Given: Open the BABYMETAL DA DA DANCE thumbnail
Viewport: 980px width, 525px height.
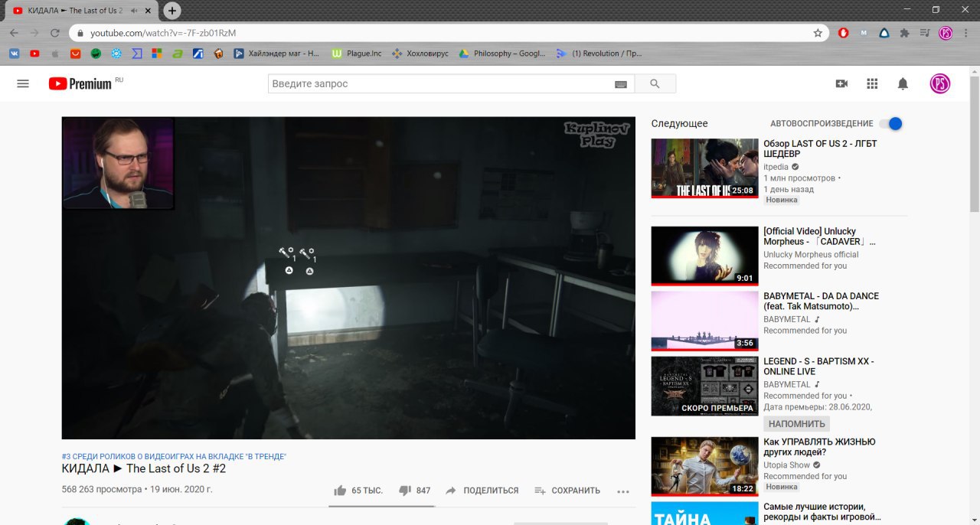Looking at the screenshot, I should tap(704, 321).
